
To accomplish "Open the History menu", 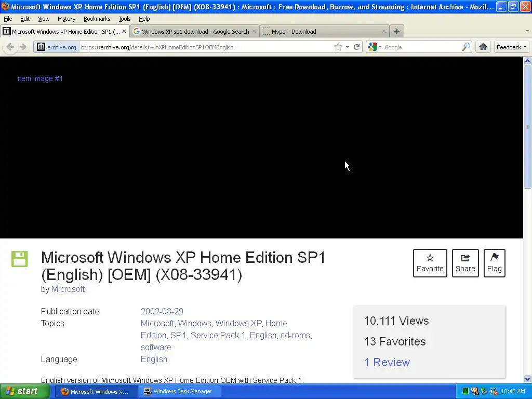I will 66,19.
